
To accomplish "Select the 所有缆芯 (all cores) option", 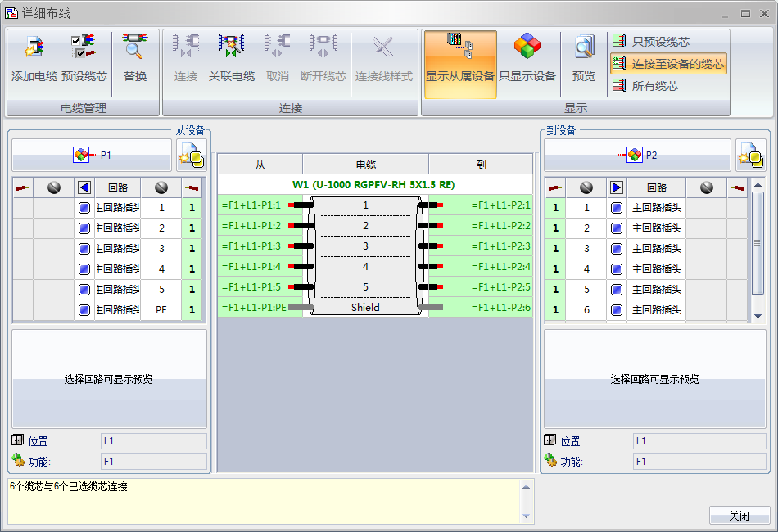I will click(654, 86).
